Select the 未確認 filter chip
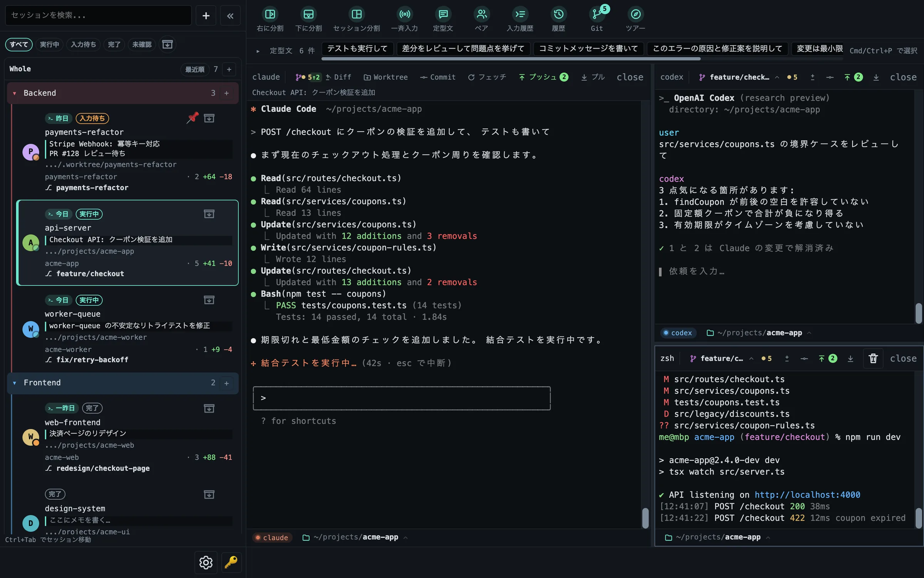 click(x=142, y=44)
